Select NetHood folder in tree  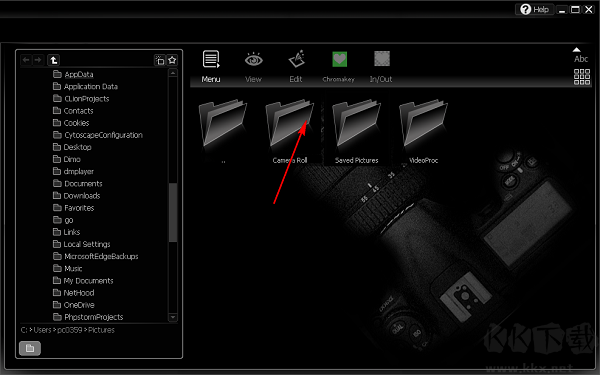[73, 293]
